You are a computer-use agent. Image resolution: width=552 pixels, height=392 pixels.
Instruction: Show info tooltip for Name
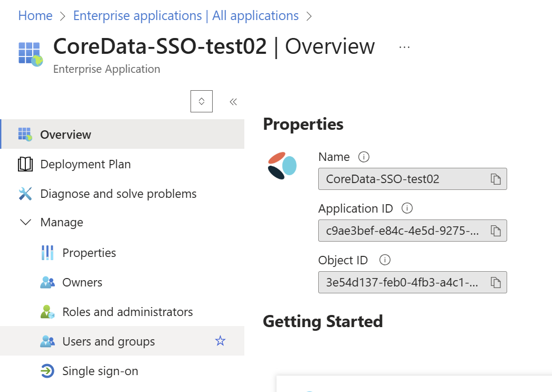click(364, 157)
